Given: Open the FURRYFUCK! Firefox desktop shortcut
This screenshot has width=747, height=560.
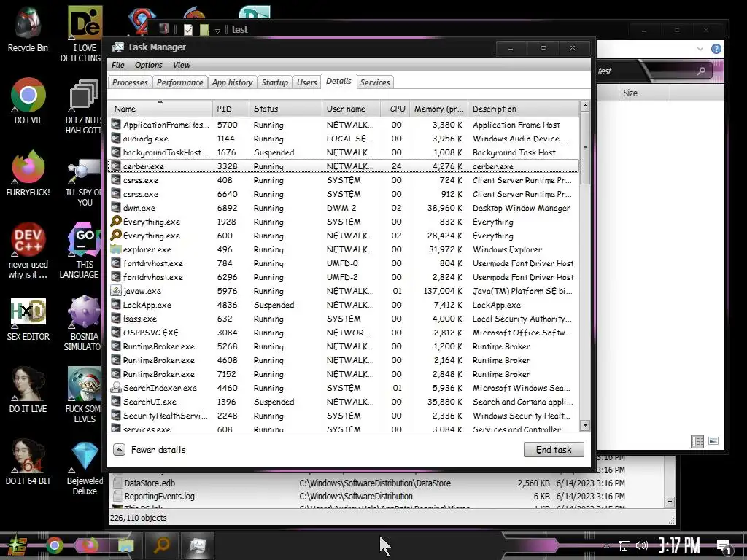Looking at the screenshot, I should pos(28,174).
